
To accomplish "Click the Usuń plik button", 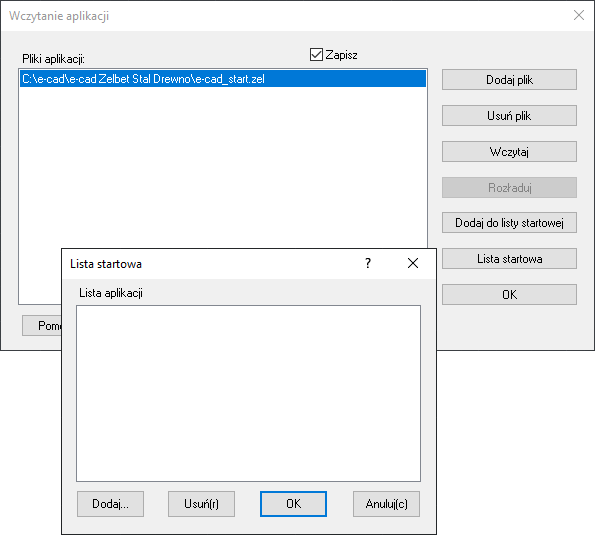I will click(x=509, y=116).
